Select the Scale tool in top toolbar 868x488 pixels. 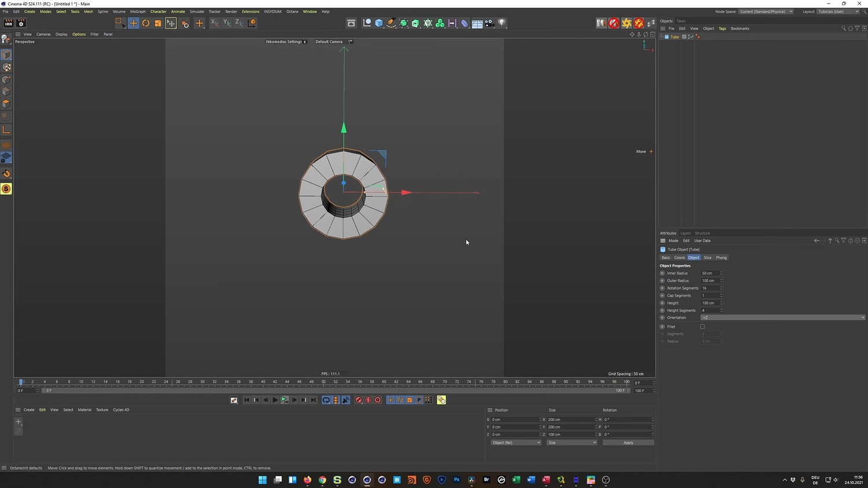(x=158, y=23)
